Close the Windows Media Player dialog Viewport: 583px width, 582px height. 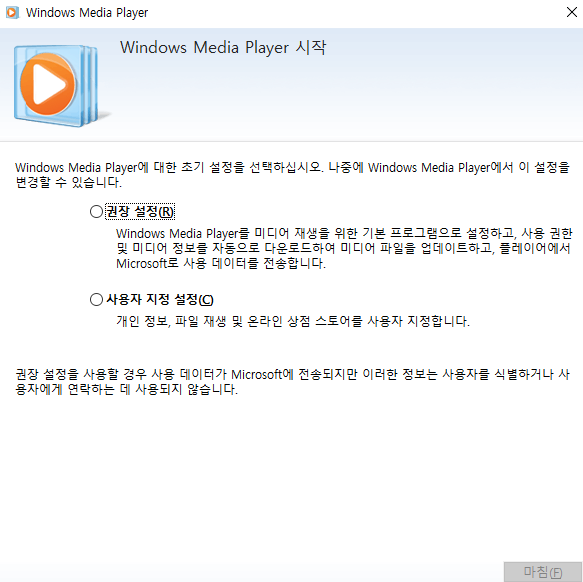571,12
